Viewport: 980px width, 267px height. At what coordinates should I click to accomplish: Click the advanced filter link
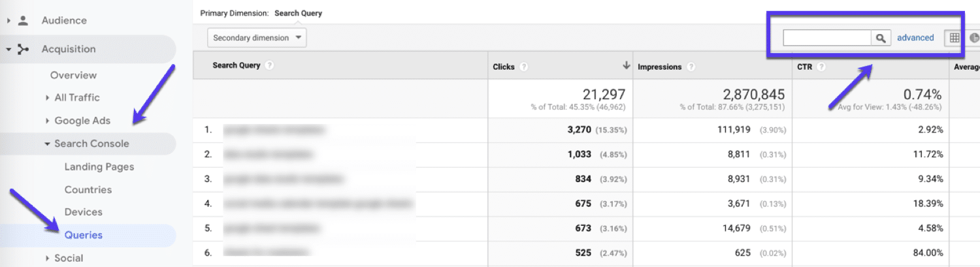915,38
